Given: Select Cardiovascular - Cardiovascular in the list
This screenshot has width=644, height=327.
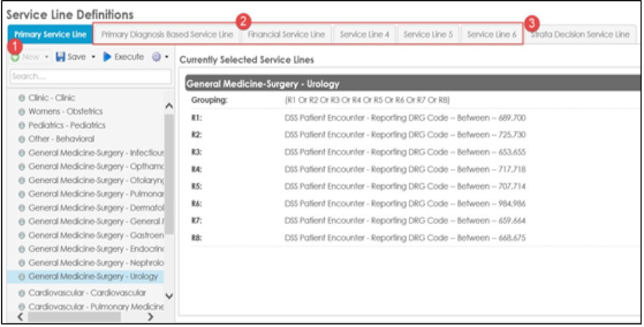Looking at the screenshot, I should (85, 293).
